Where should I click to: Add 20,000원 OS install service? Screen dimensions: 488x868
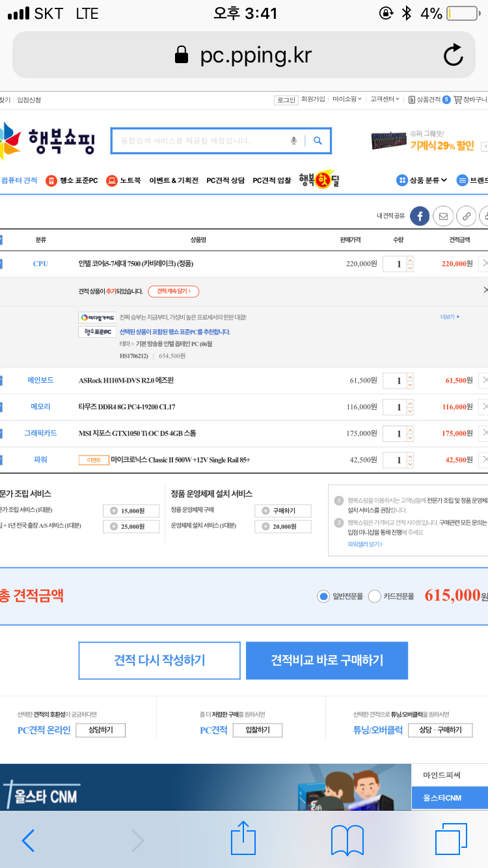click(282, 526)
